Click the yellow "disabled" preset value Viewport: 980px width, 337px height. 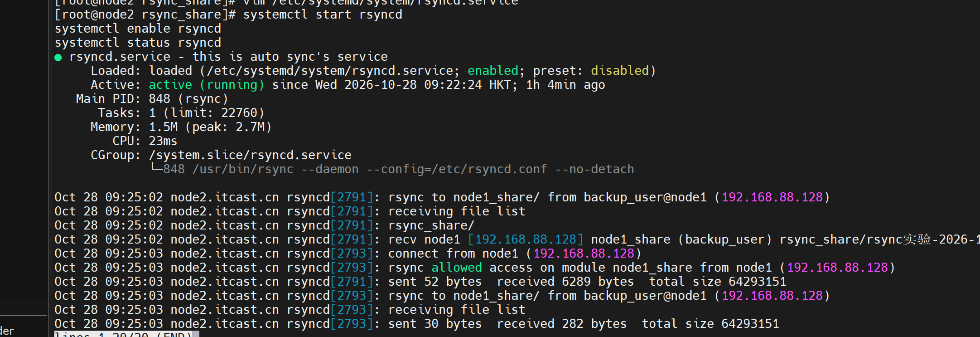click(620, 71)
